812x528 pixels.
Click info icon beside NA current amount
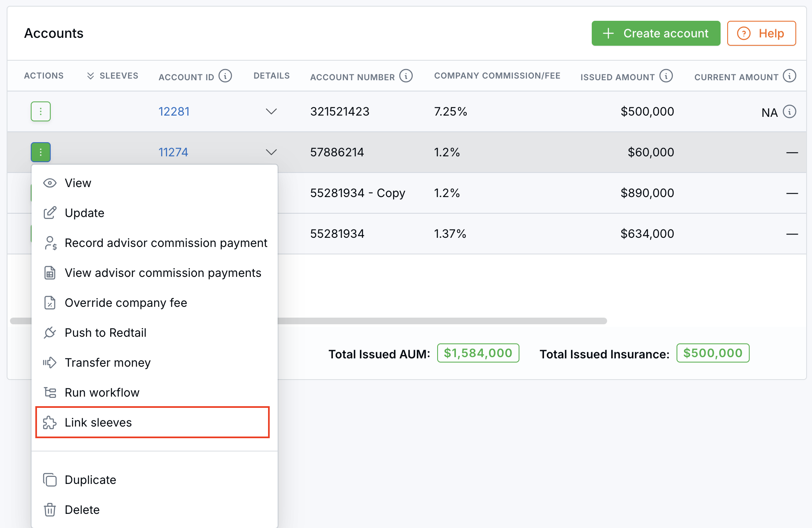(790, 112)
